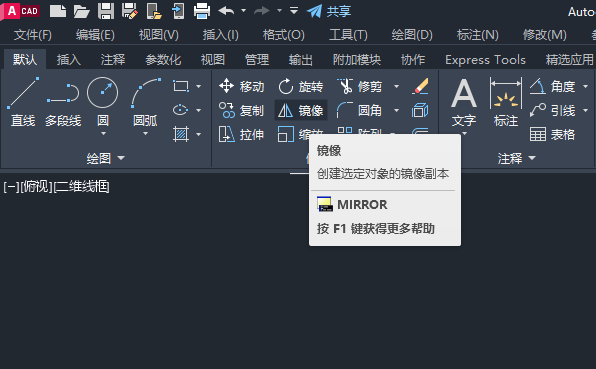Expand the 圆弧 arc options arrow

click(x=146, y=134)
